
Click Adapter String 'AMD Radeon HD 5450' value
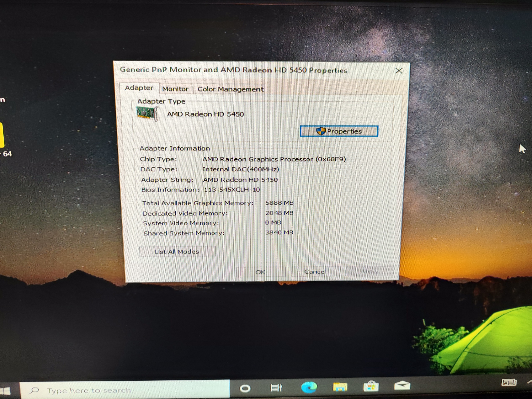coord(240,180)
